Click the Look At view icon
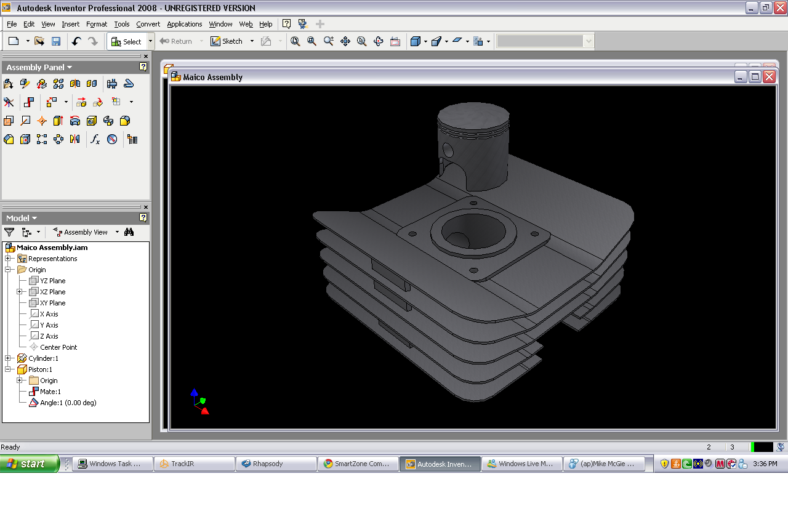This screenshot has width=788, height=532. 395,41
